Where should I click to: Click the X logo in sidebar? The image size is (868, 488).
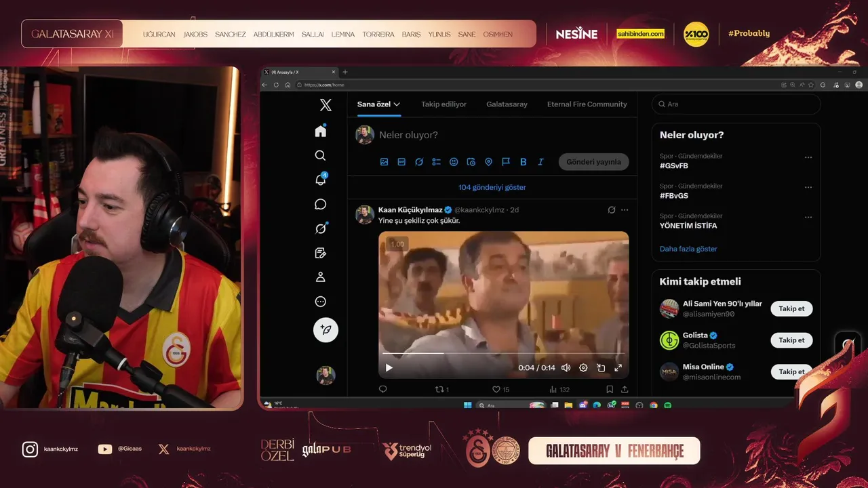point(325,105)
